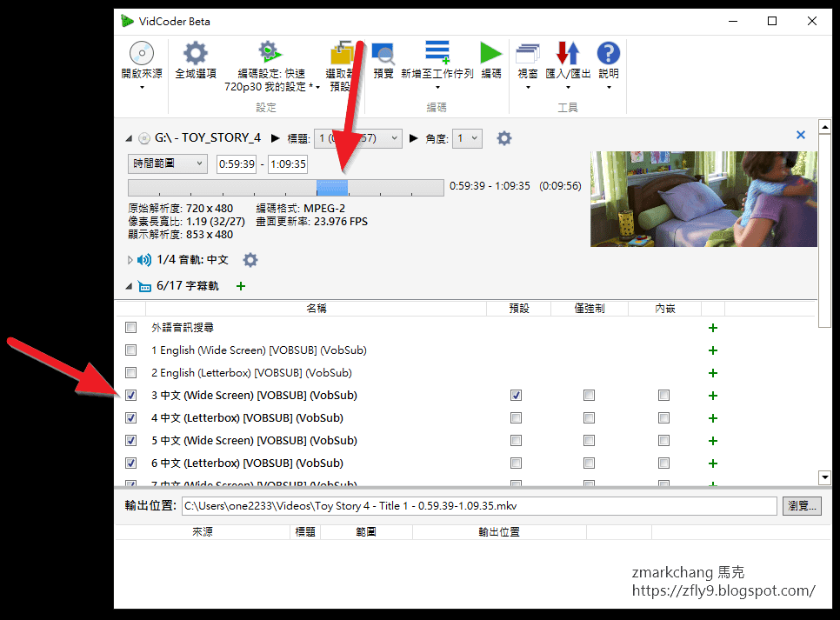Click the 編碼設定 encoding settings icon

268,50
